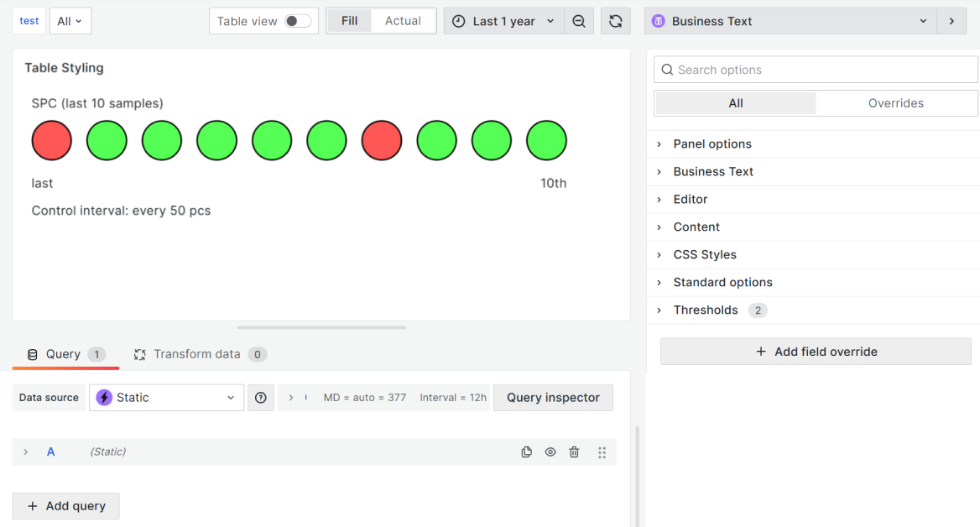Open the data source help icon
The image size is (980, 527).
[x=261, y=398]
